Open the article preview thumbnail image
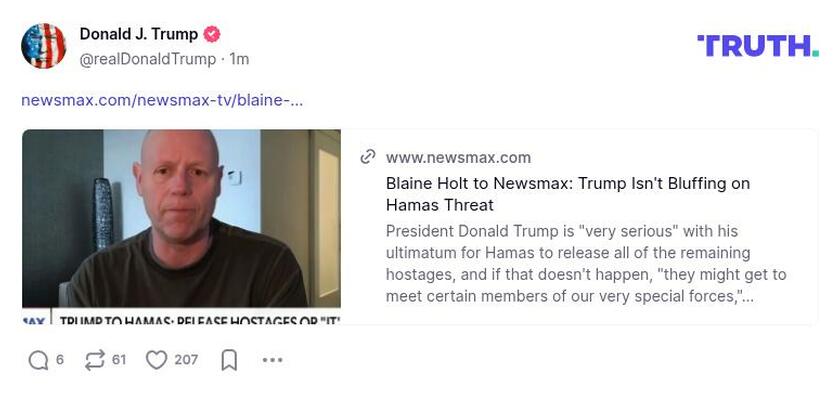This screenshot has width=840, height=406. click(x=181, y=227)
